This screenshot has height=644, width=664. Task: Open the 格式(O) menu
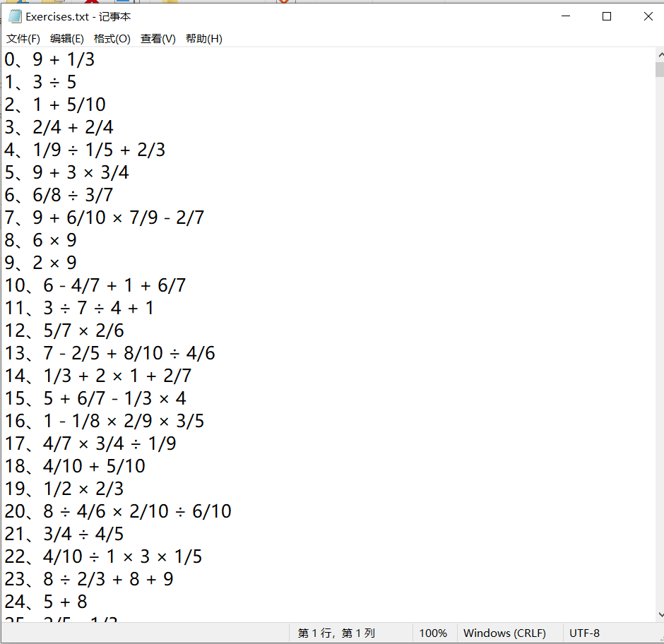(112, 39)
